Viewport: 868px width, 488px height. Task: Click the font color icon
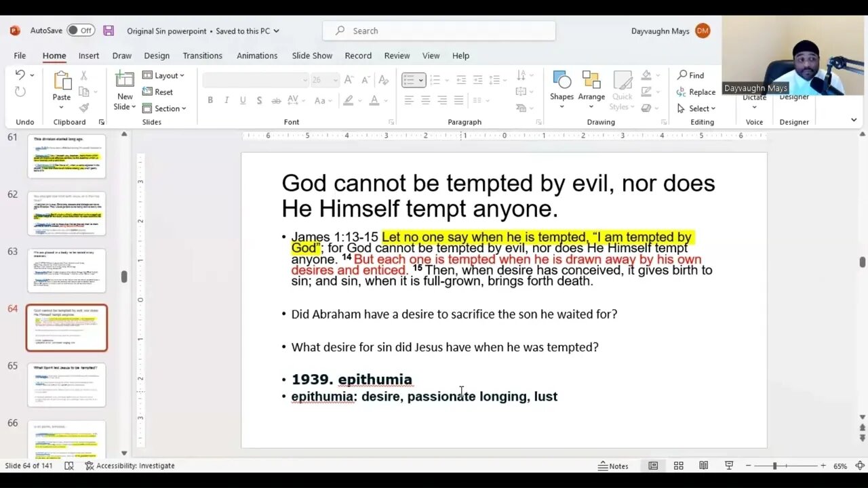pos(374,100)
